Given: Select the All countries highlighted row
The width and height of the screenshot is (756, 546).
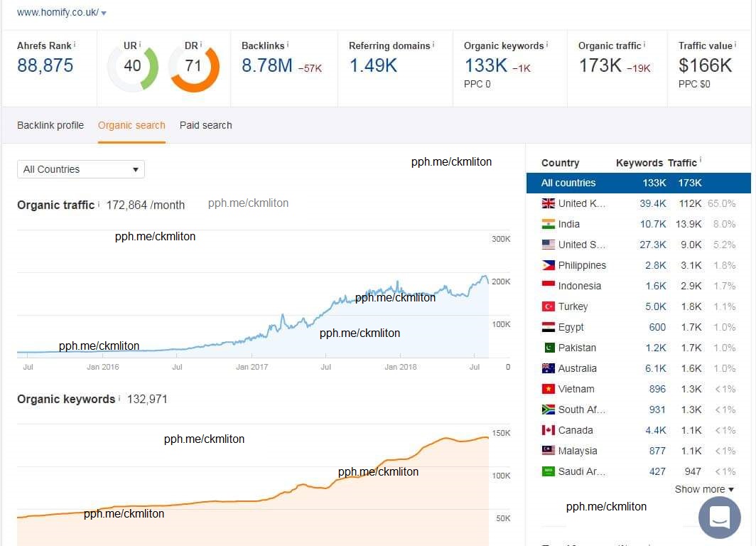Looking at the screenshot, I should coord(638,183).
